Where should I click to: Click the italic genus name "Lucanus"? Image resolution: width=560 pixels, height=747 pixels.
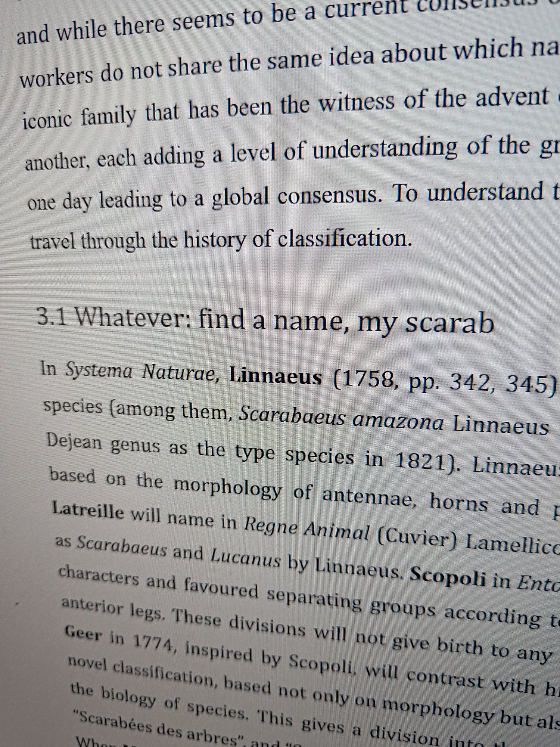(x=245, y=560)
